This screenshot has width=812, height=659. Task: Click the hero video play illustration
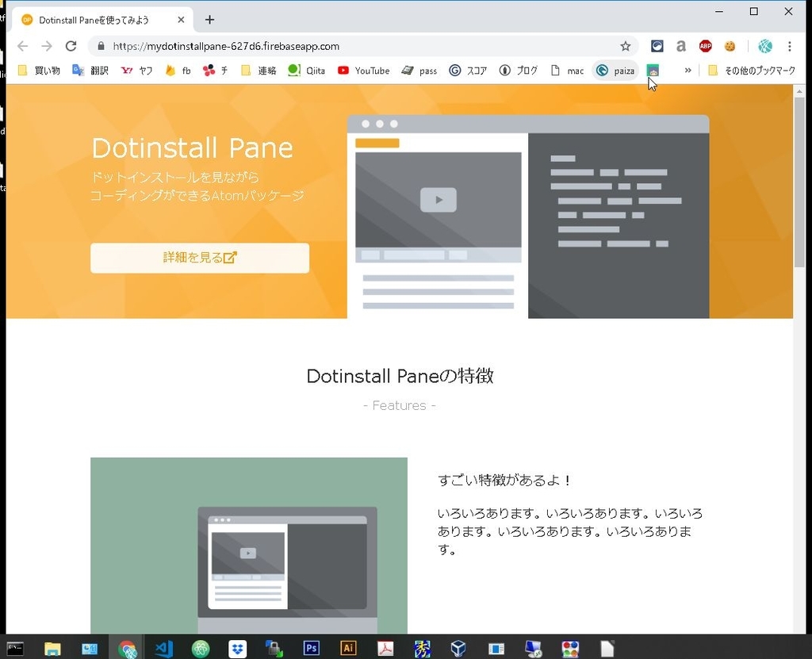(x=439, y=200)
